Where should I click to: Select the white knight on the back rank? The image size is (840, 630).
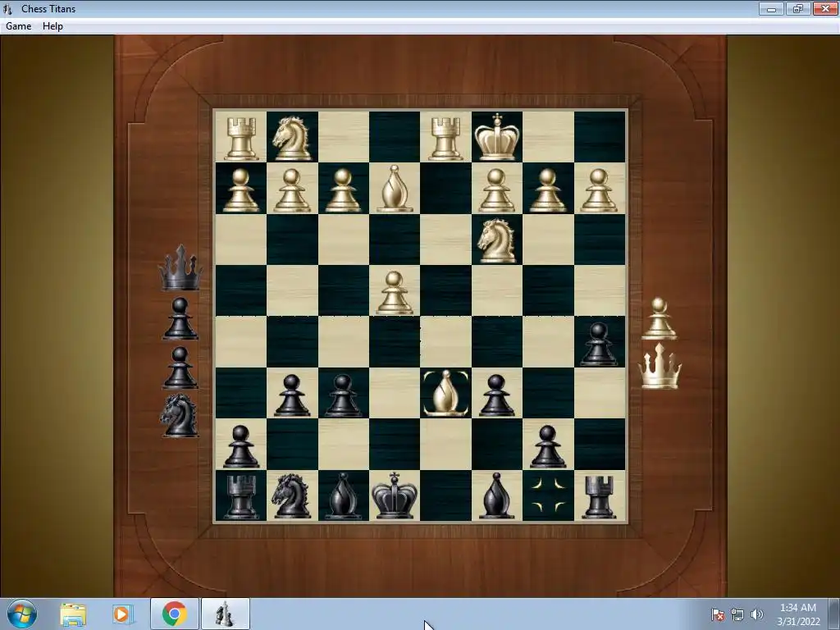tap(292, 139)
